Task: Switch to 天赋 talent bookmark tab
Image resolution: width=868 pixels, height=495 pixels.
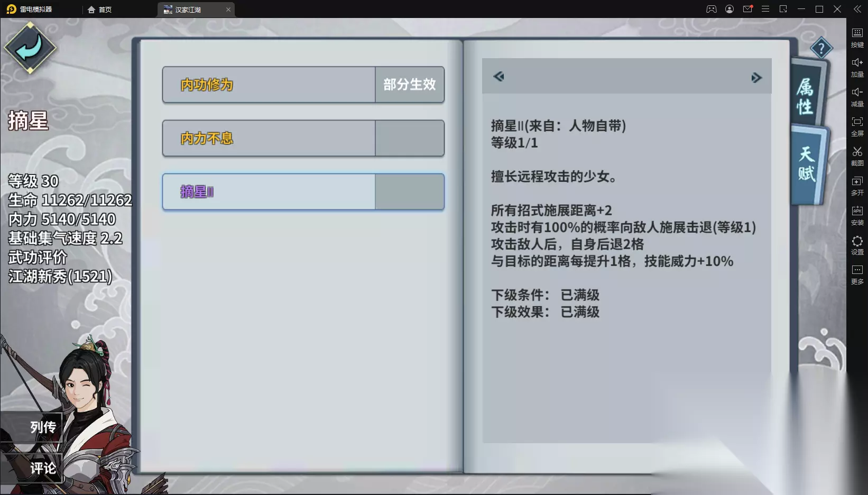Action: (807, 164)
